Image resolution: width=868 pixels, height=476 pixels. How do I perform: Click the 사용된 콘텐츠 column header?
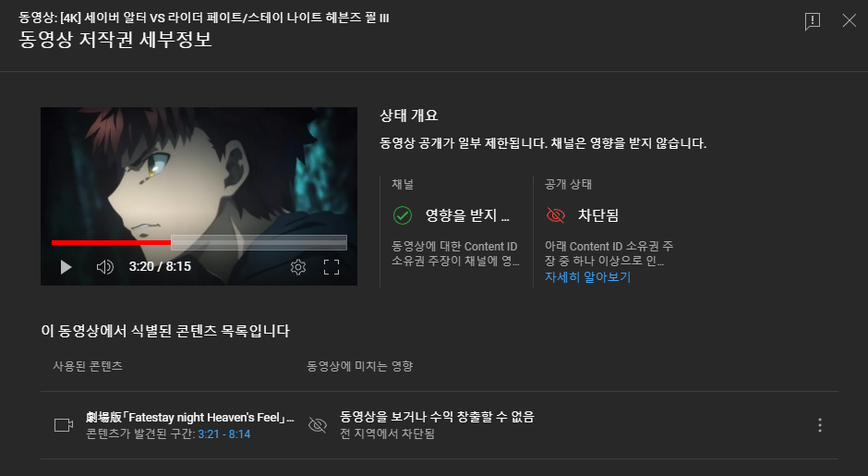88,366
